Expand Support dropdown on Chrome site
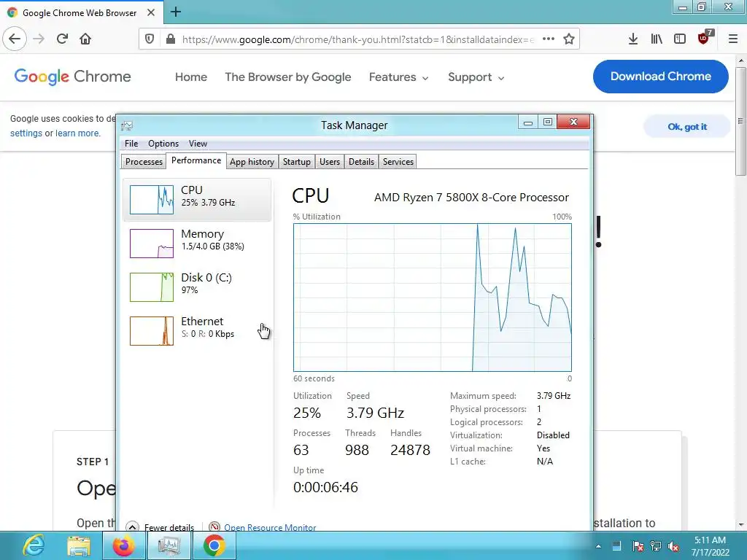 [x=476, y=77]
